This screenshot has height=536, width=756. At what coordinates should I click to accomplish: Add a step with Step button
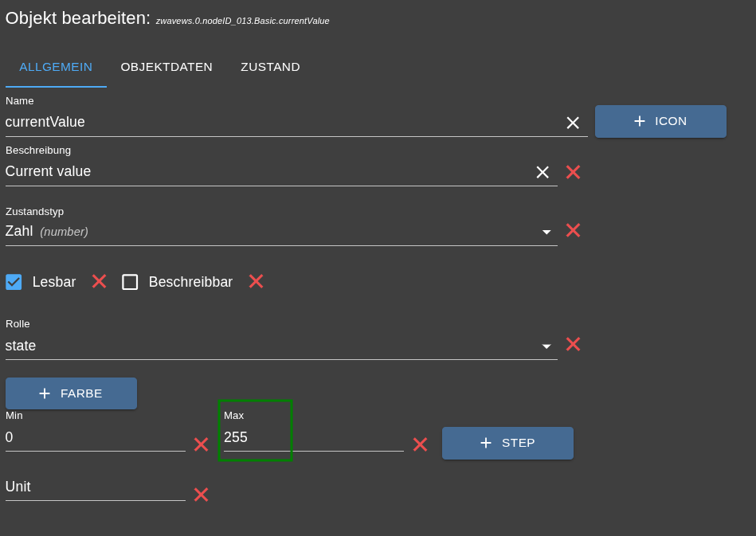(x=507, y=443)
